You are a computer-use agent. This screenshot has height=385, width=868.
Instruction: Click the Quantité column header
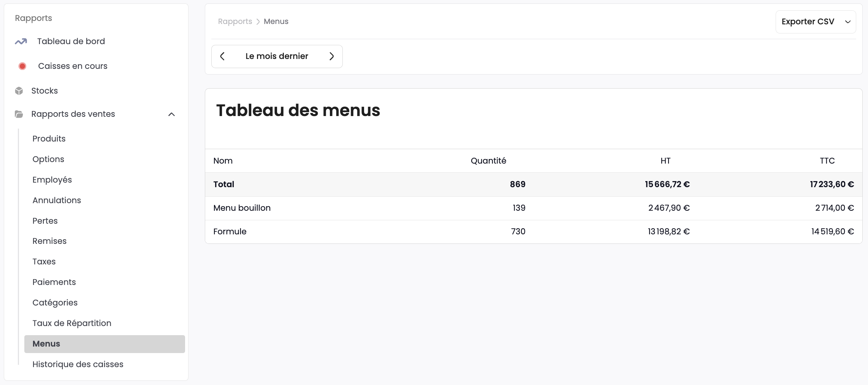[488, 161]
